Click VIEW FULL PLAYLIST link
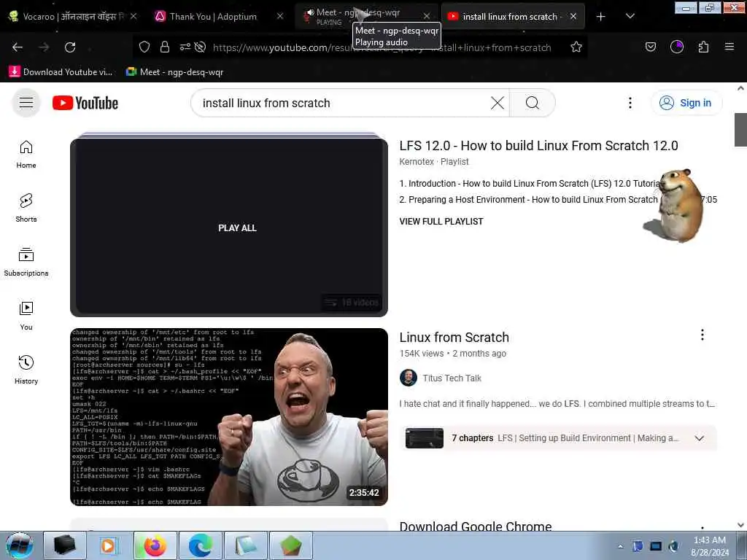 click(x=441, y=222)
